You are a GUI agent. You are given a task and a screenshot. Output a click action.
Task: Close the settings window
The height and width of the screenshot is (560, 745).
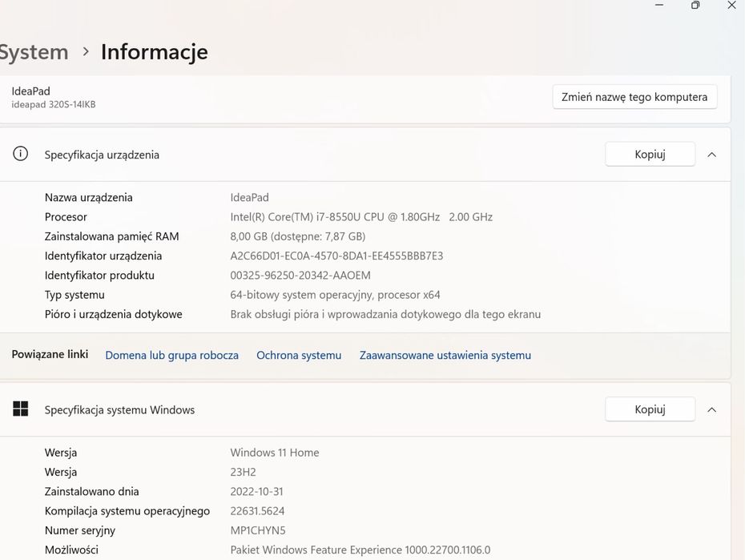[731, 5]
